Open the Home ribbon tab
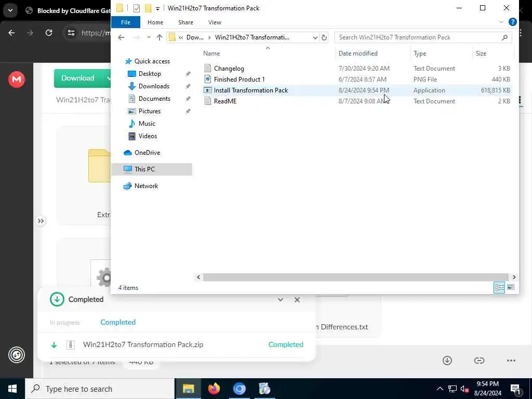Viewport: 532px width, 399px height. (x=155, y=22)
